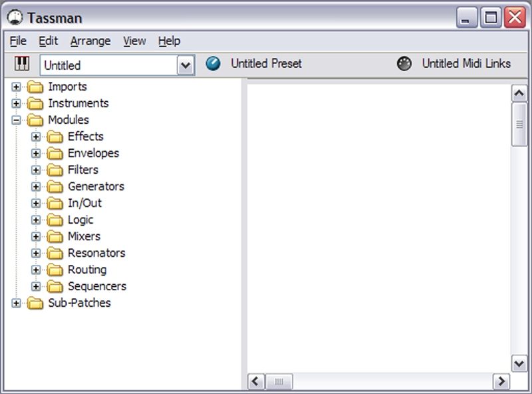The image size is (532, 394).
Task: Close the Tassman window
Action: tap(515, 17)
